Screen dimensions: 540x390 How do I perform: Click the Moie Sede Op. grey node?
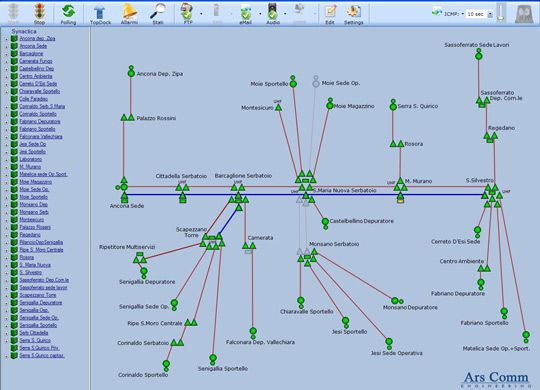pyautogui.click(x=316, y=84)
